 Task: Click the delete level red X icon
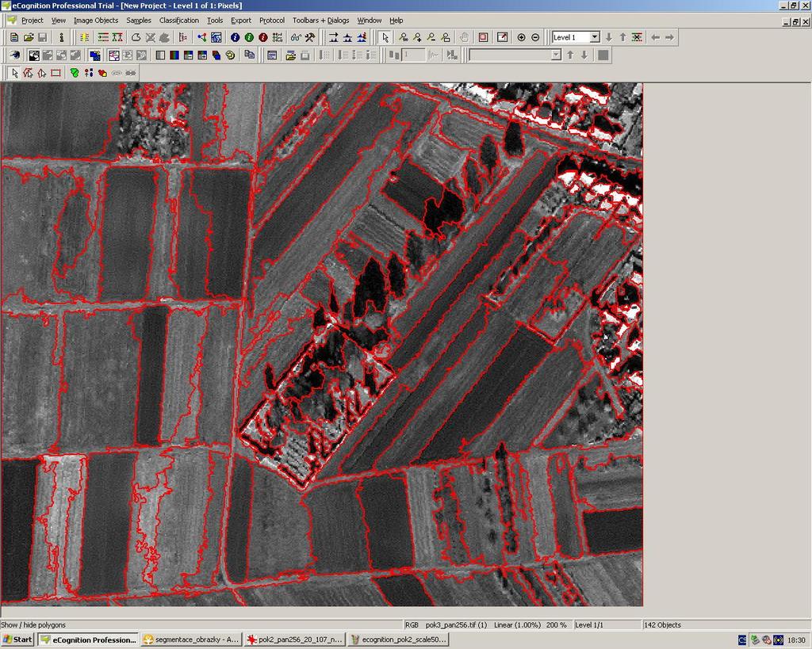coord(637,37)
